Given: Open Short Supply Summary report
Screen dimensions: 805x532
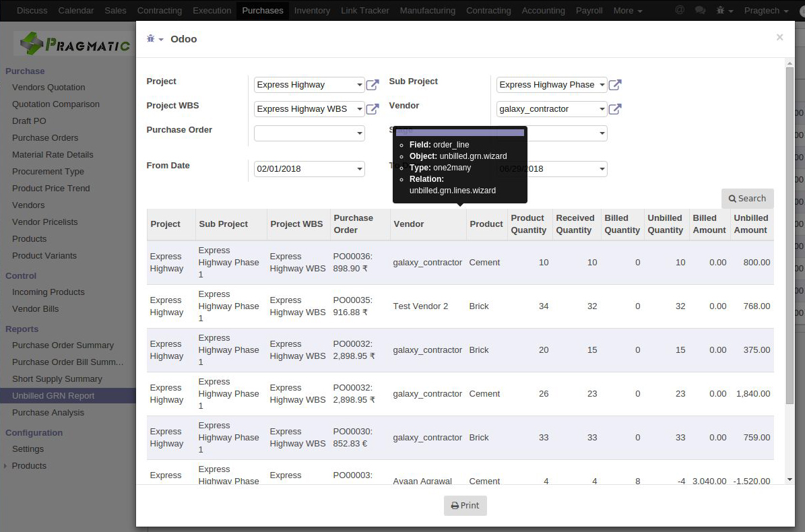Looking at the screenshot, I should coord(57,379).
